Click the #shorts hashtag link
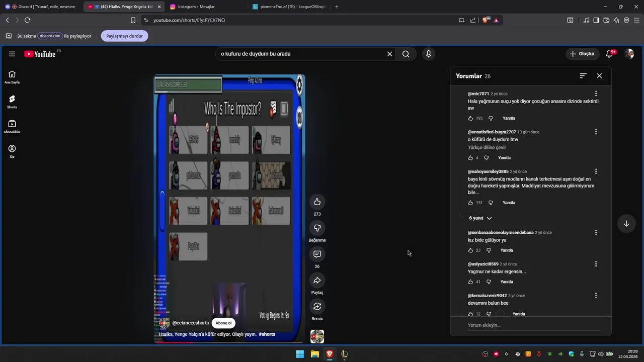 point(267,334)
